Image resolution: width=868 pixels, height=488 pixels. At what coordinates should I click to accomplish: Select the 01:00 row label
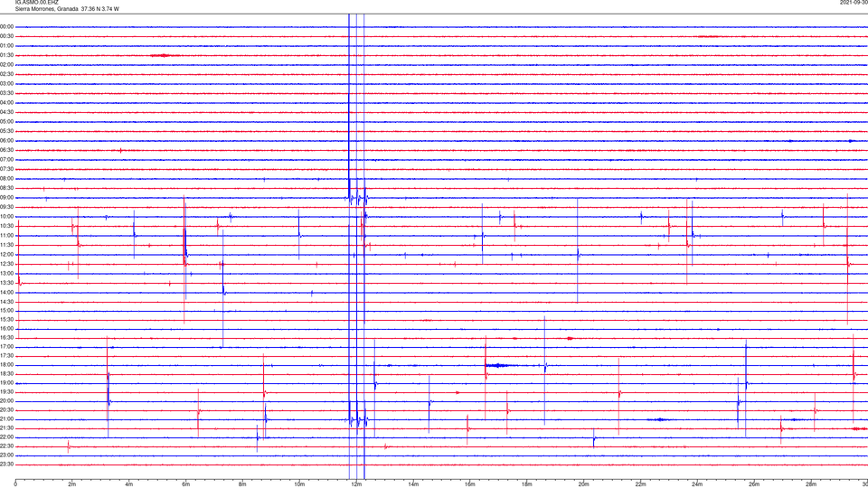click(6, 46)
